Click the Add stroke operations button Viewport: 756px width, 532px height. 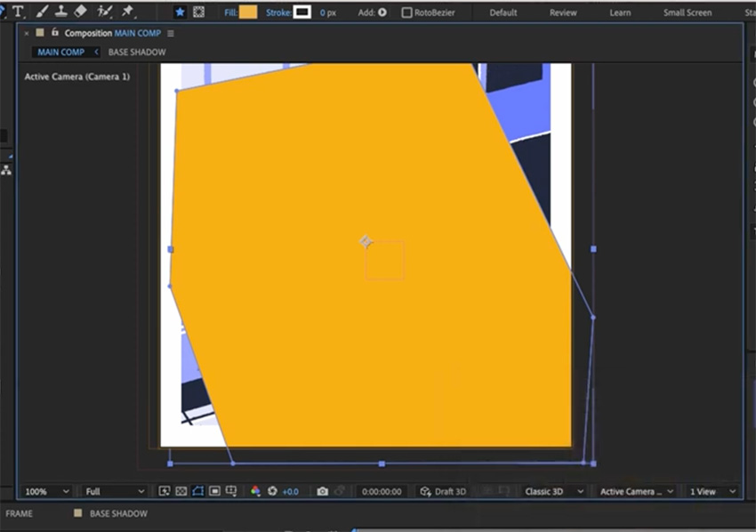(381, 12)
